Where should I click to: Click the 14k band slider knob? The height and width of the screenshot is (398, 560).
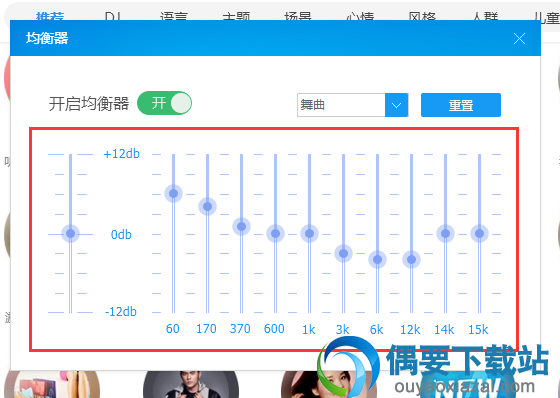tap(445, 233)
